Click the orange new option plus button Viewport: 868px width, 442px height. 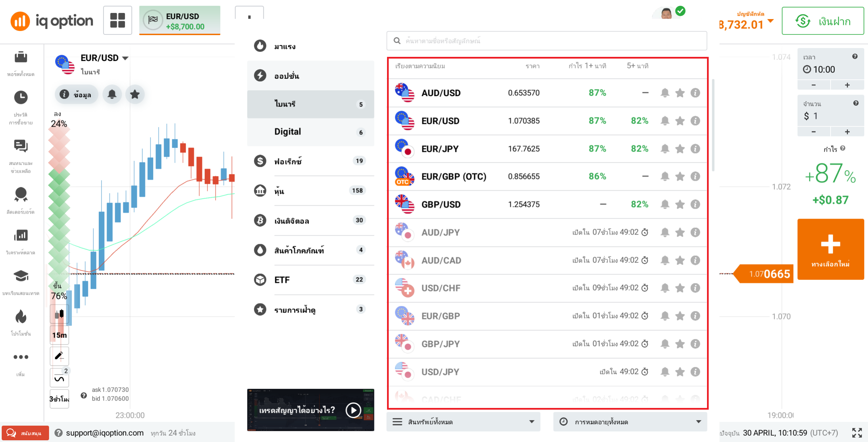point(831,249)
